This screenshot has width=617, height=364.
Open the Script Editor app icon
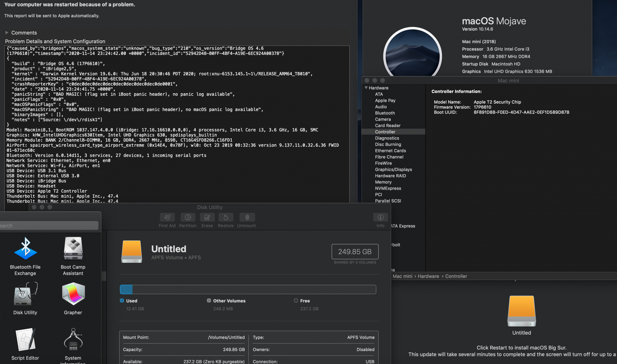click(25, 340)
